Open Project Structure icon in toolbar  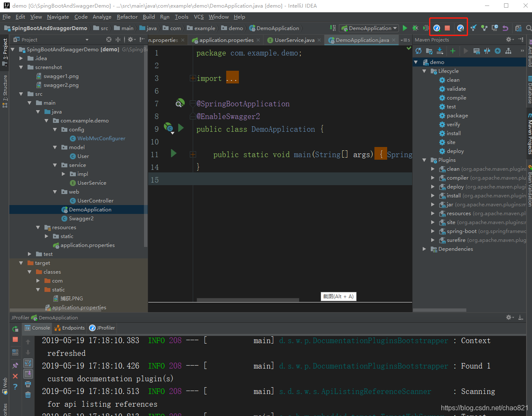tap(518, 28)
